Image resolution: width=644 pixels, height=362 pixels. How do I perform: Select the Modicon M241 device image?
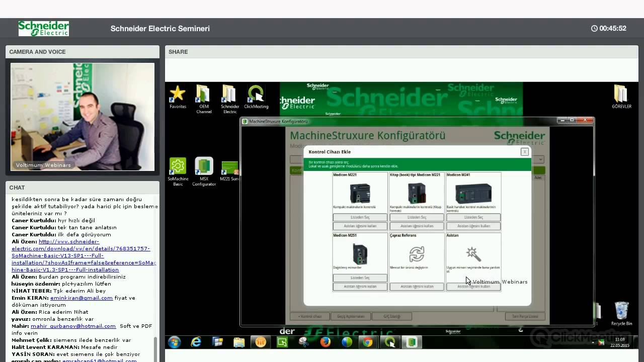coord(473,193)
